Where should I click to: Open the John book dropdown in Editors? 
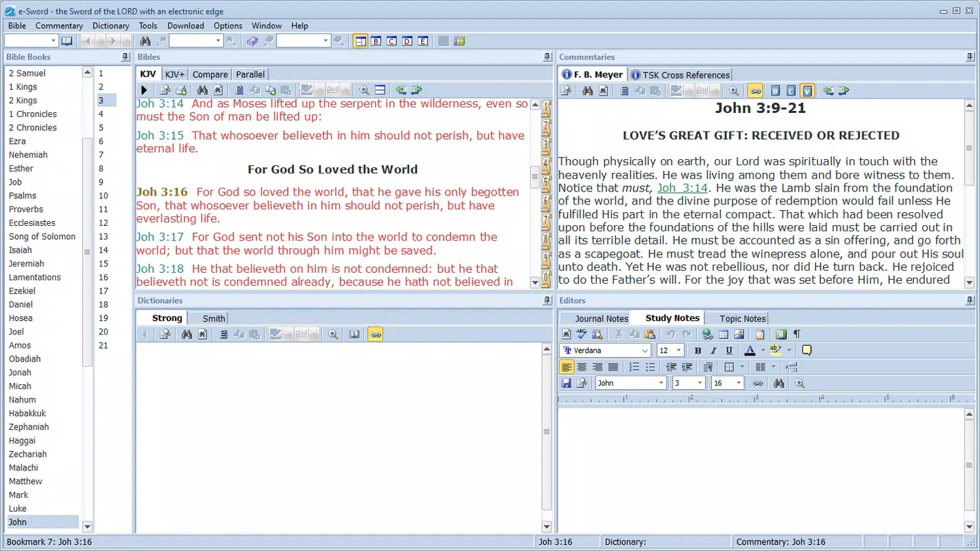tap(662, 383)
